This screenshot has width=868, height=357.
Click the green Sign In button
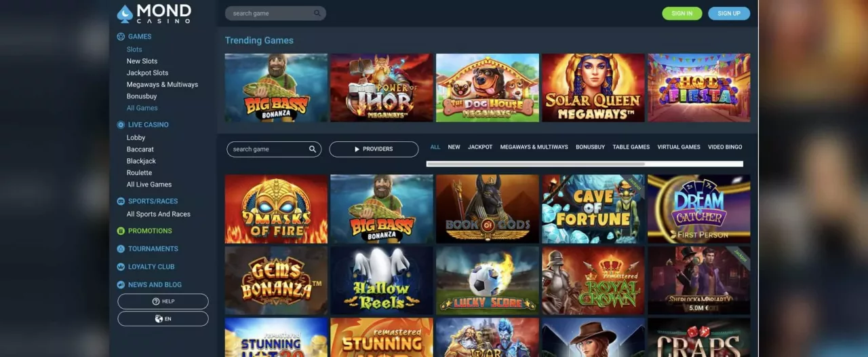coord(682,14)
